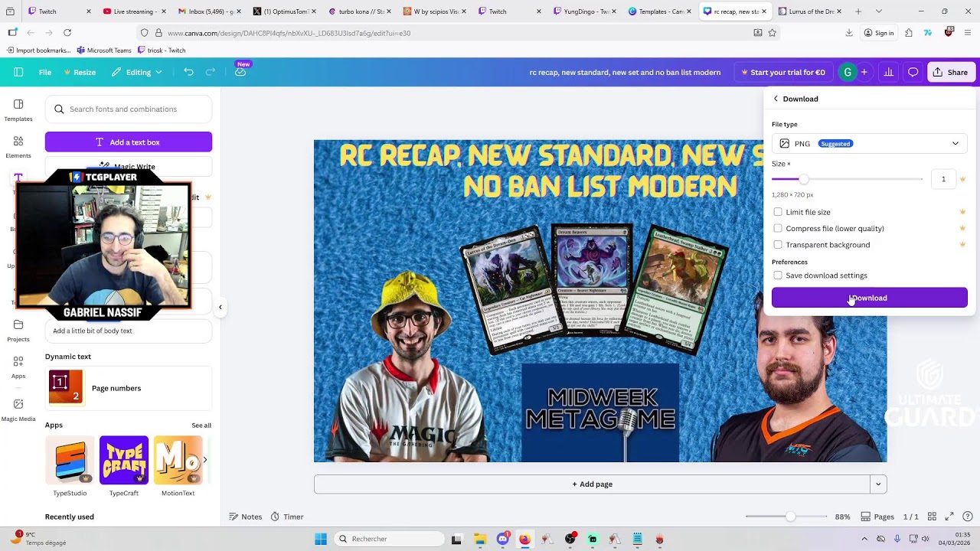980x551 pixels.
Task: Click Start your trial for €0
Action: click(x=783, y=72)
